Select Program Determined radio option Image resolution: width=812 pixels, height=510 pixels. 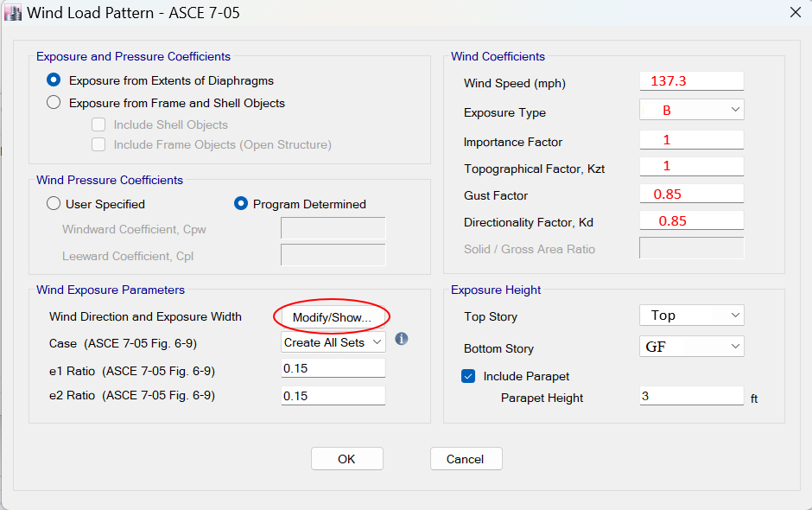click(x=242, y=204)
